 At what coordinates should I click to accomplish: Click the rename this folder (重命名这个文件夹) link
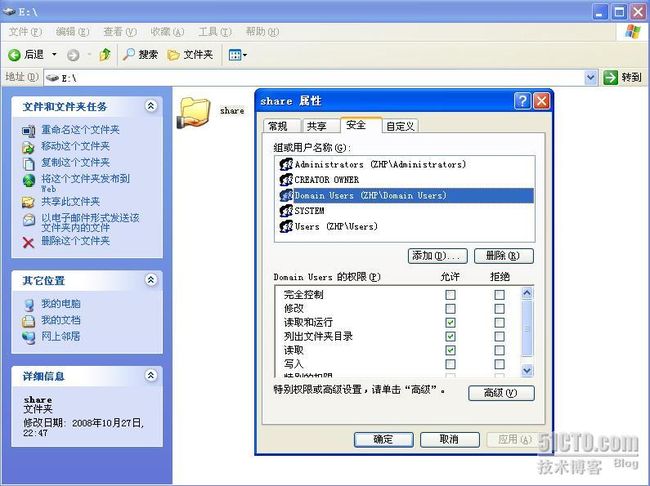tap(80, 130)
